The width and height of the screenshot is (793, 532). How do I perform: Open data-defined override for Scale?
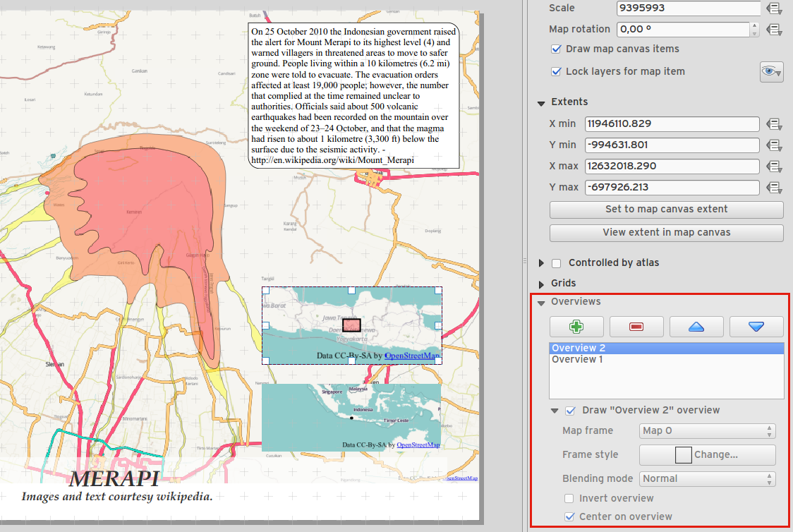pyautogui.click(x=774, y=8)
